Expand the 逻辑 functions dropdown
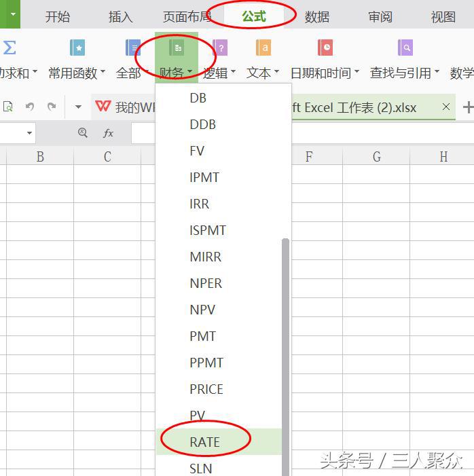Viewport: 474px width, 476px height. point(233,72)
